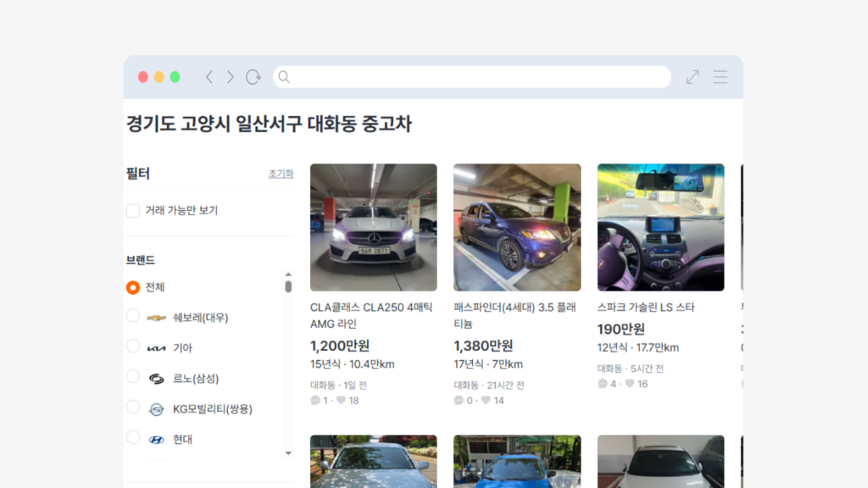868x488 pixels.
Task: Click the green maximize window dot
Action: coord(175,77)
